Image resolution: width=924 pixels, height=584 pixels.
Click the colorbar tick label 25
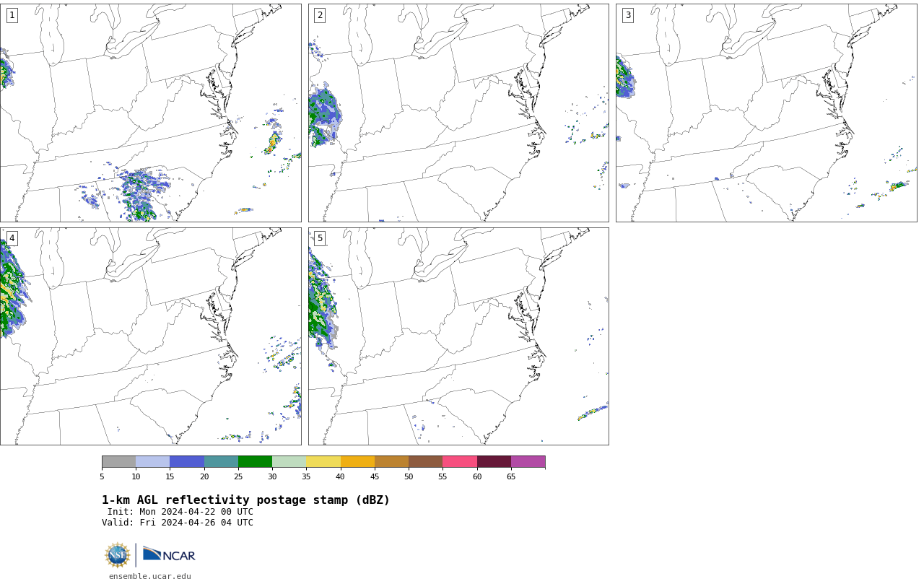coord(238,477)
